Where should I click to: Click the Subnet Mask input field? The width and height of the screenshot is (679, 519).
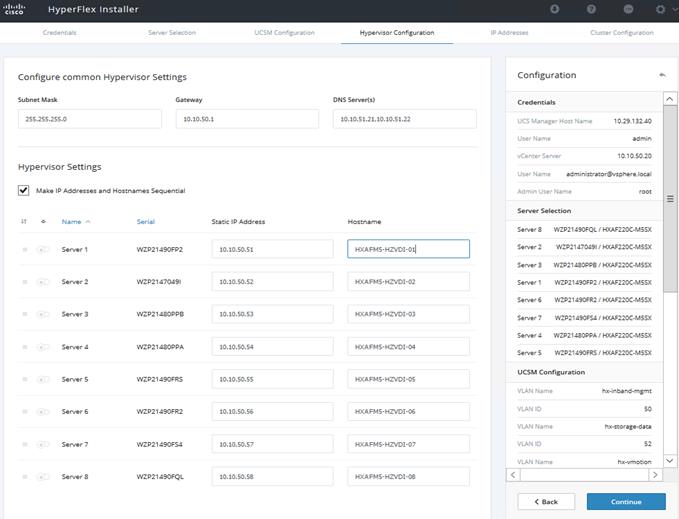click(90, 119)
